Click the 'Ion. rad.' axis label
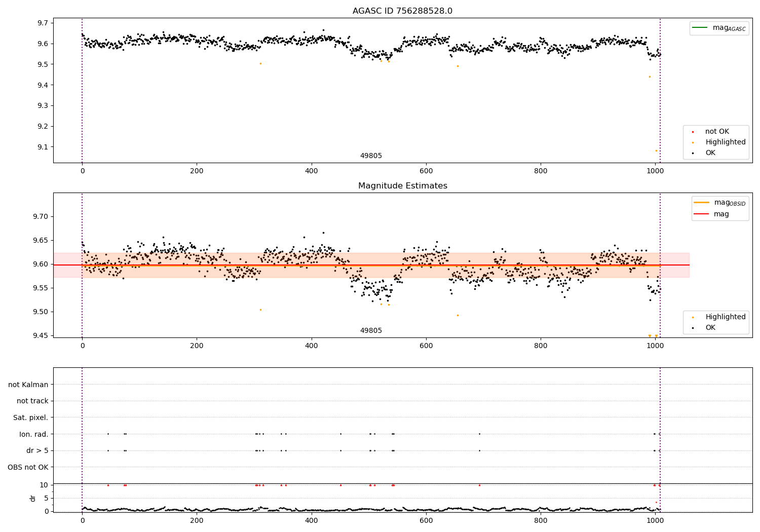The image size is (760, 532). pyautogui.click(x=34, y=434)
